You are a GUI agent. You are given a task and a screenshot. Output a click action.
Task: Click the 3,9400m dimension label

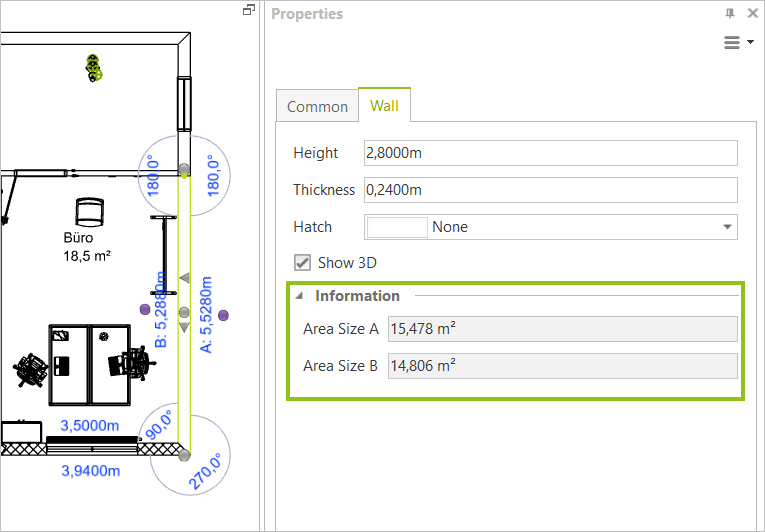click(x=91, y=471)
